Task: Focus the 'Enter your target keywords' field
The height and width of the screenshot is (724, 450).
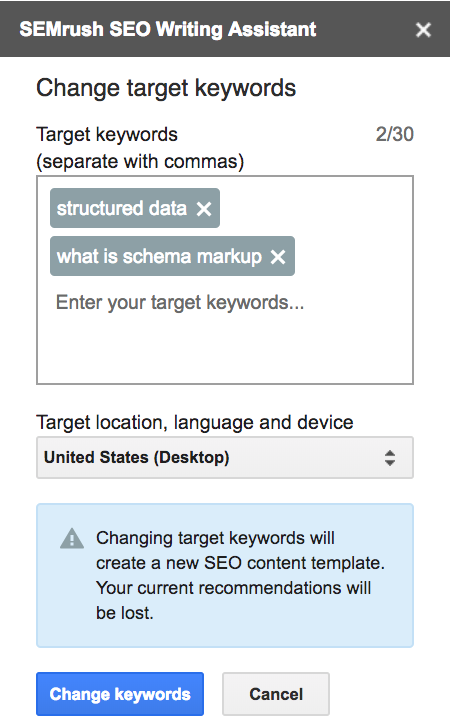Action: pos(180,302)
